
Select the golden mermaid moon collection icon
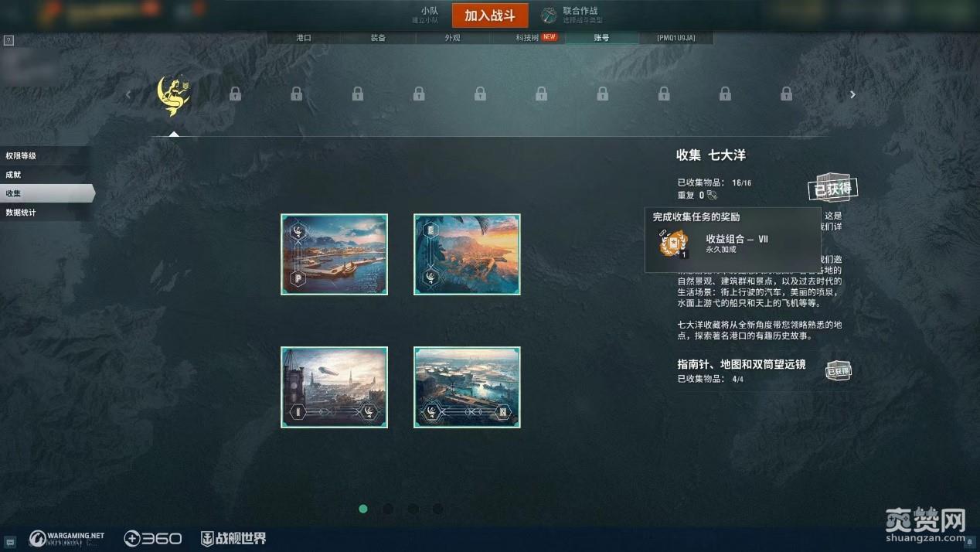[174, 95]
